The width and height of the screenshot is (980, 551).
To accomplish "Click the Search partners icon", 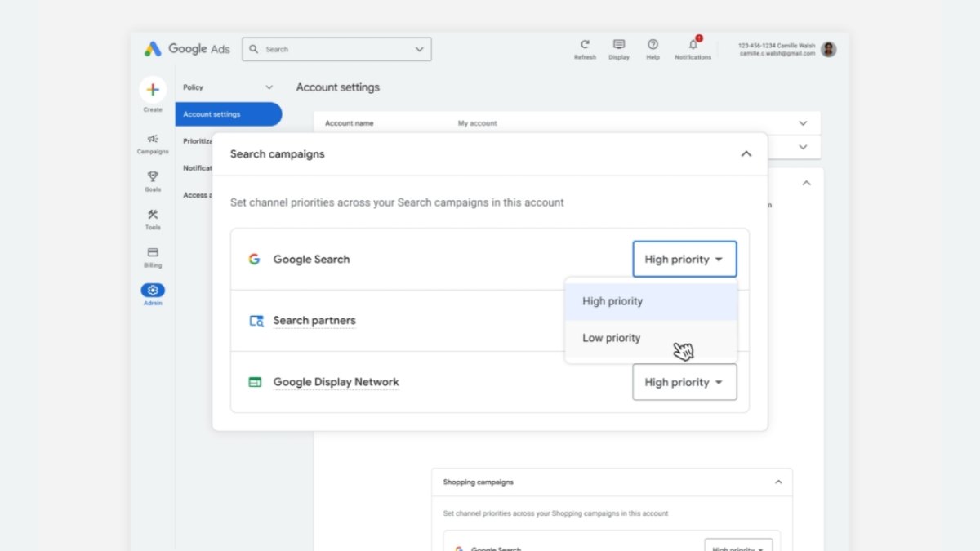I will pos(256,321).
